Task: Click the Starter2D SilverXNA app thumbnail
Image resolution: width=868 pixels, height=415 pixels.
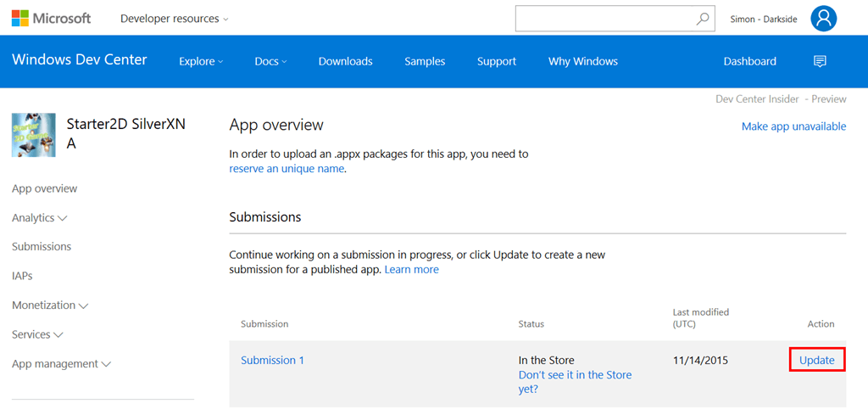Action: (34, 135)
